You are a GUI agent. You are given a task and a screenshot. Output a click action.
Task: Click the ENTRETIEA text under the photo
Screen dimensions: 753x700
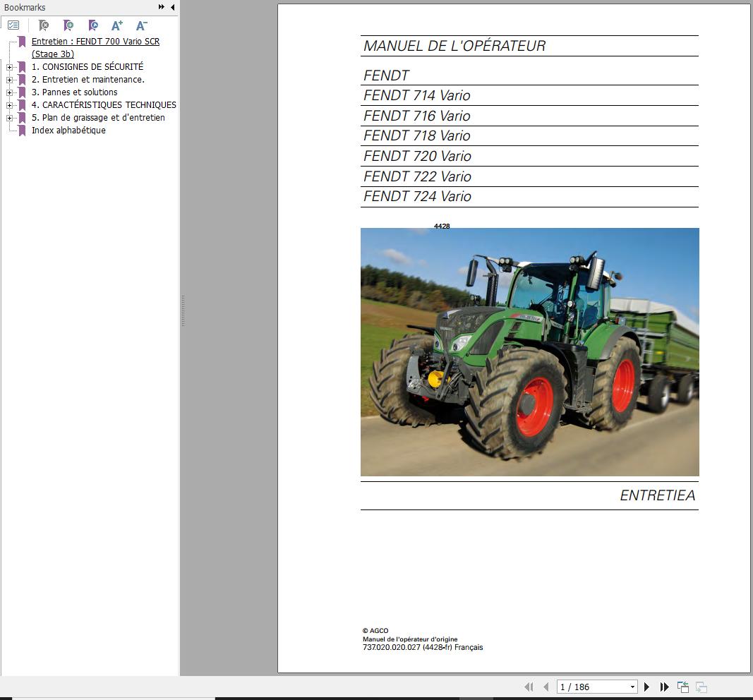coord(658,495)
